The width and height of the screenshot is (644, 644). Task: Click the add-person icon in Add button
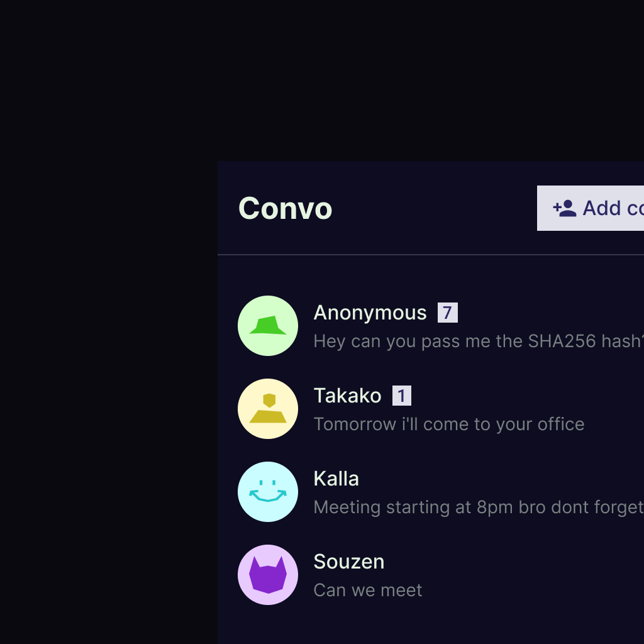coord(565,208)
